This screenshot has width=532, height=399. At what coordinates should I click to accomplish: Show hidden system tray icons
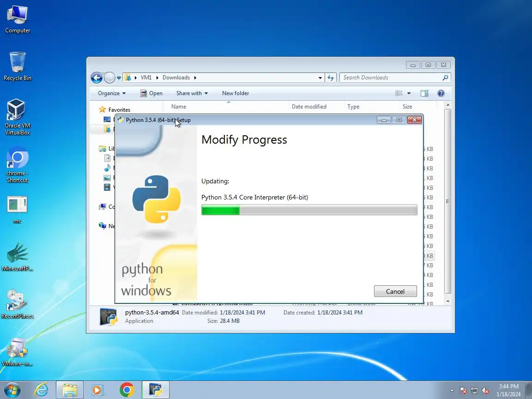pyautogui.click(x=452, y=390)
